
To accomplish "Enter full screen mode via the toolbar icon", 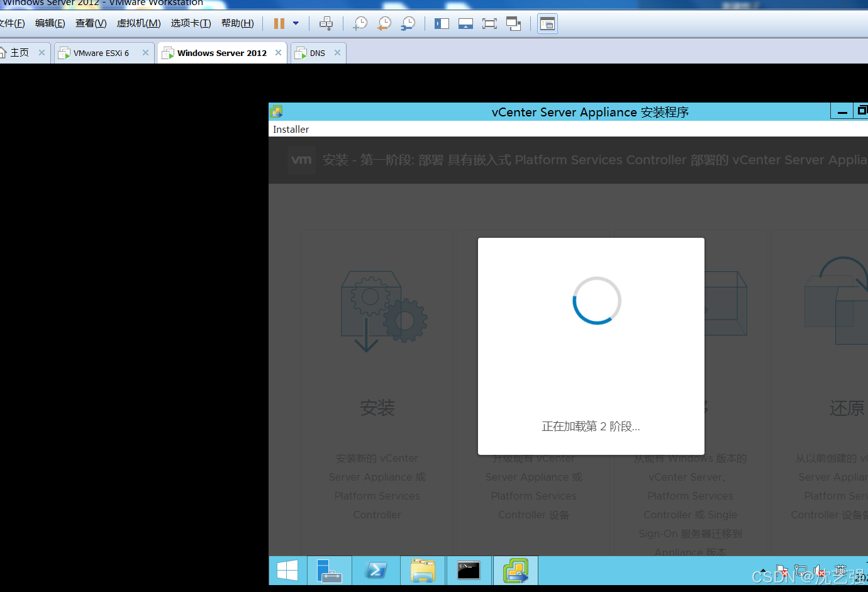I will (x=489, y=24).
